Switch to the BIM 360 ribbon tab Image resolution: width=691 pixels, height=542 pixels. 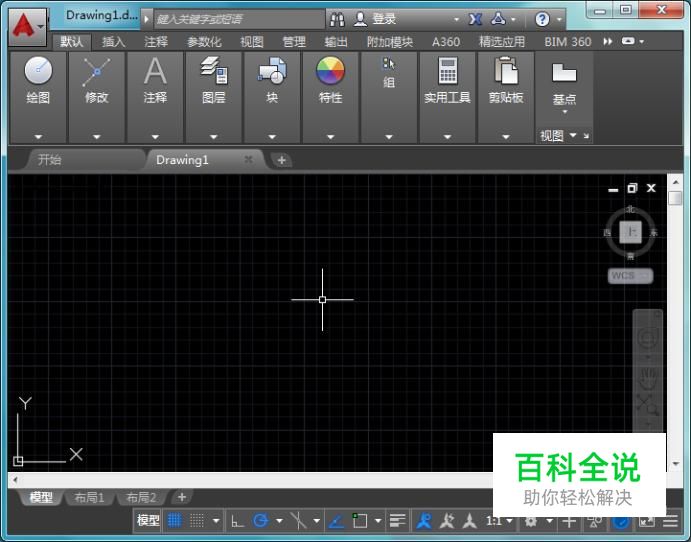click(x=568, y=42)
